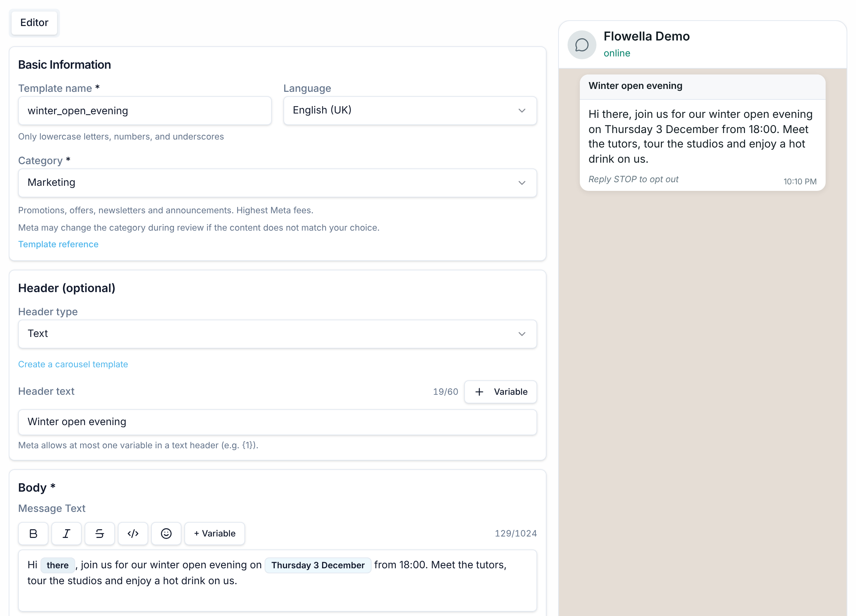Click 'Reply STOP to opt out' footer text

coord(633,179)
